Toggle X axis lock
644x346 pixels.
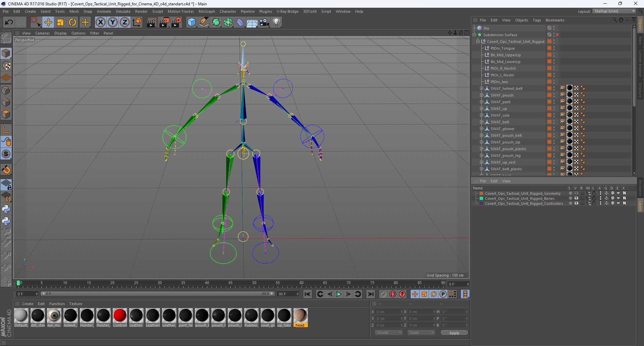click(x=100, y=22)
